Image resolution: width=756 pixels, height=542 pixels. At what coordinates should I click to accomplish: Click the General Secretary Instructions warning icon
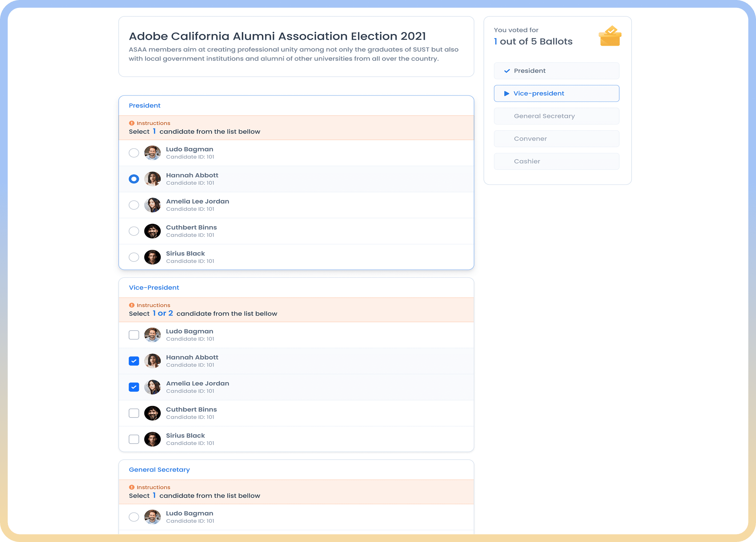pyautogui.click(x=132, y=487)
